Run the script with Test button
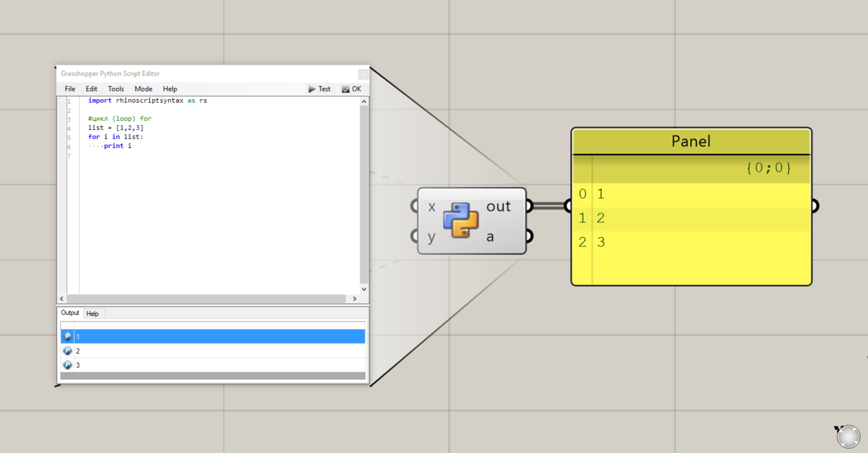This screenshot has width=868, height=453. pos(319,89)
